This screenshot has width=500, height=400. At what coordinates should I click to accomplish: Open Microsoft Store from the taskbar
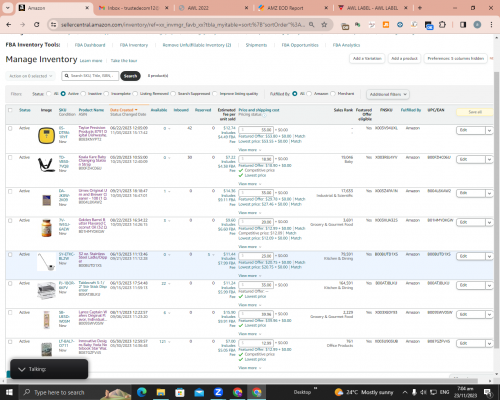pyautogui.click(x=180, y=392)
